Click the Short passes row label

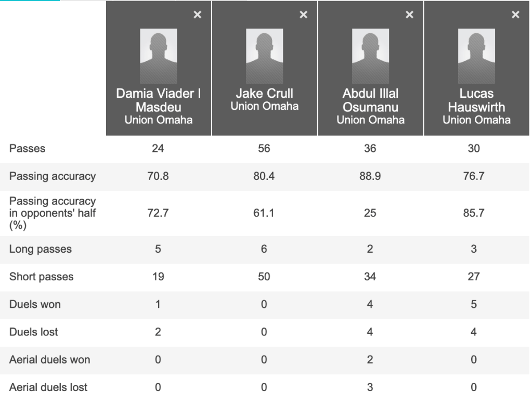[41, 277]
